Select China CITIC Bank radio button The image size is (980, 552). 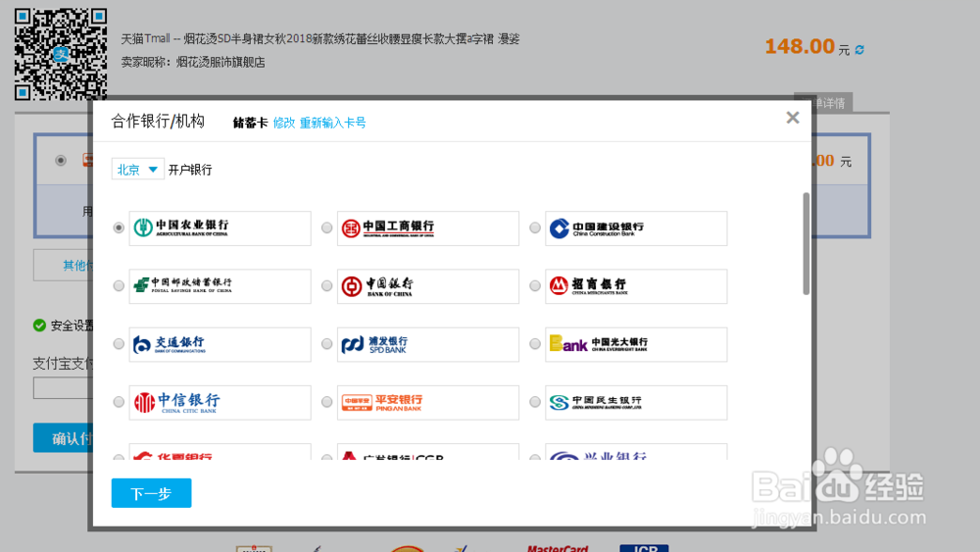(x=119, y=403)
